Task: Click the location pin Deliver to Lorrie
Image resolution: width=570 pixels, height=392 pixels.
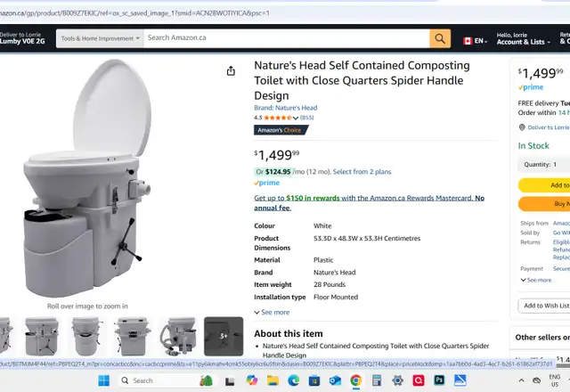Action: click(x=544, y=127)
